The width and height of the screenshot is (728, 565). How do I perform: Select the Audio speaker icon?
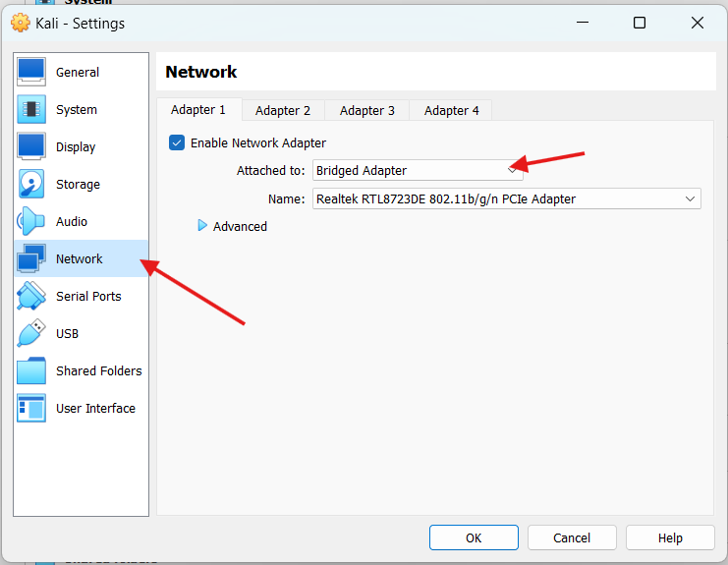pyautogui.click(x=31, y=221)
